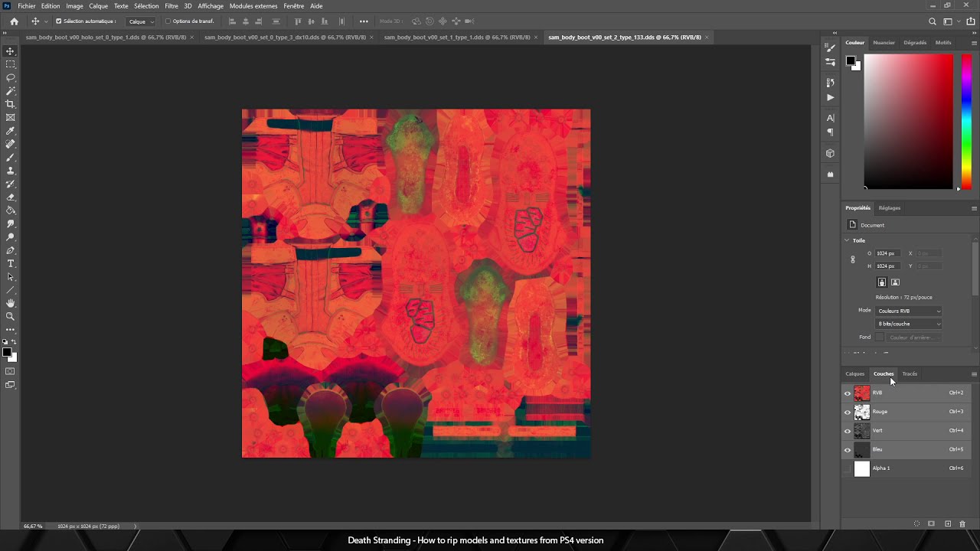Toggle Quick Mask mode icon
Screen dimensions: 980x551
click(x=10, y=371)
